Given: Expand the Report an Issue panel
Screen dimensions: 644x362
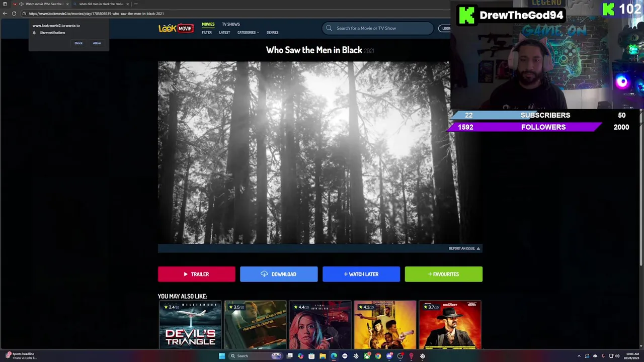Looking at the screenshot, I should (x=464, y=248).
